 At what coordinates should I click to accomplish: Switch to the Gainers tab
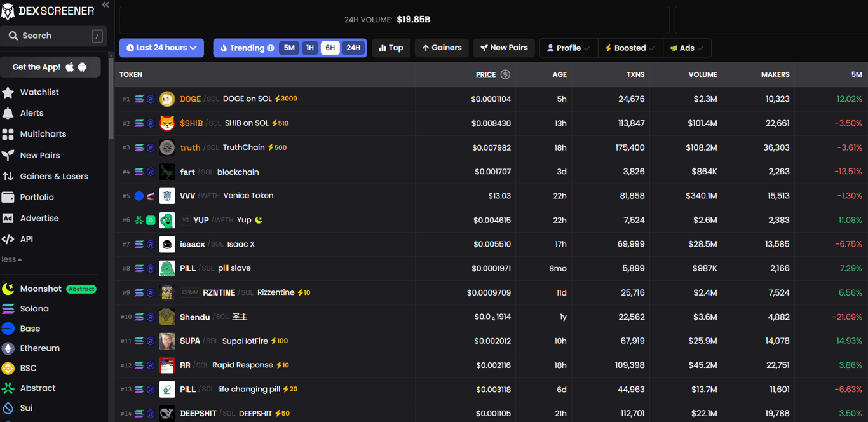(441, 48)
